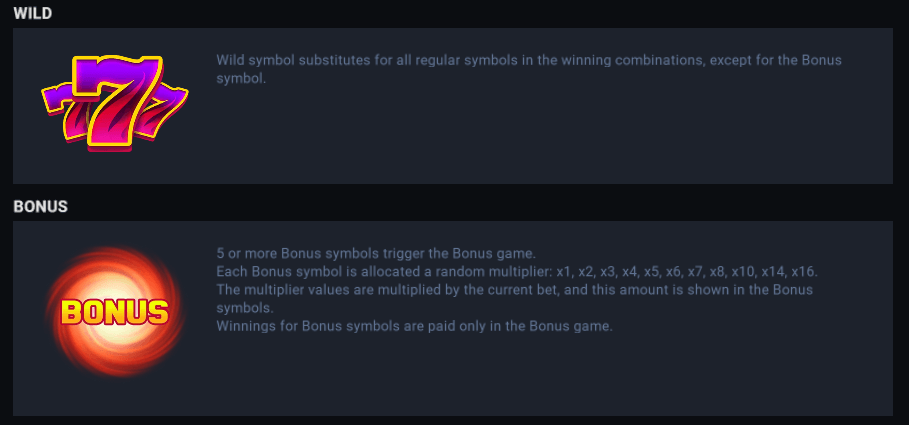Viewport: 909px width, 425px height.
Task: Click the x1 multiplier value
Action: [565, 272]
